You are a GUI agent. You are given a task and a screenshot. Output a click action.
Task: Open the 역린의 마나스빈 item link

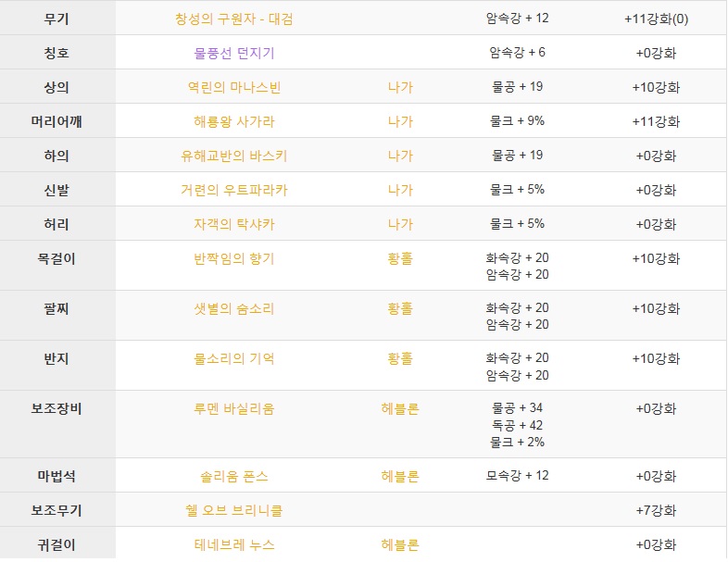click(x=233, y=88)
